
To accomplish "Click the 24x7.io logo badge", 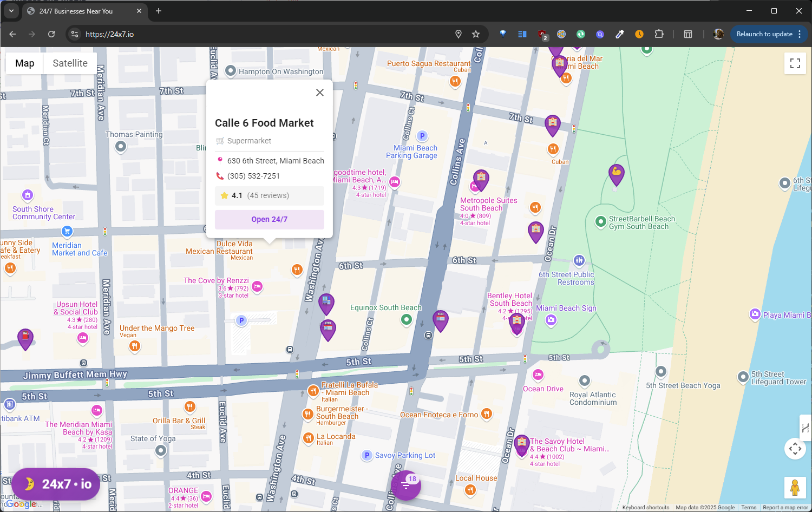I will 56,484.
